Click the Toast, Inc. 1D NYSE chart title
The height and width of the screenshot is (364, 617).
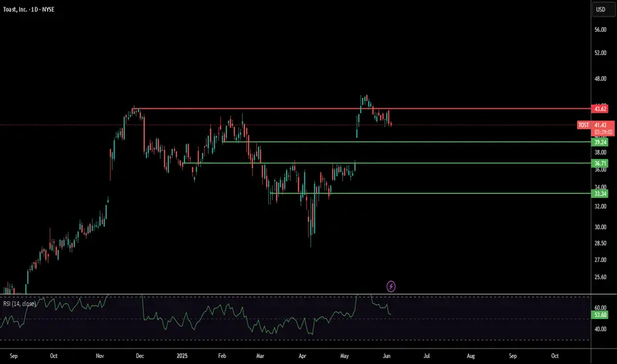tap(28, 9)
